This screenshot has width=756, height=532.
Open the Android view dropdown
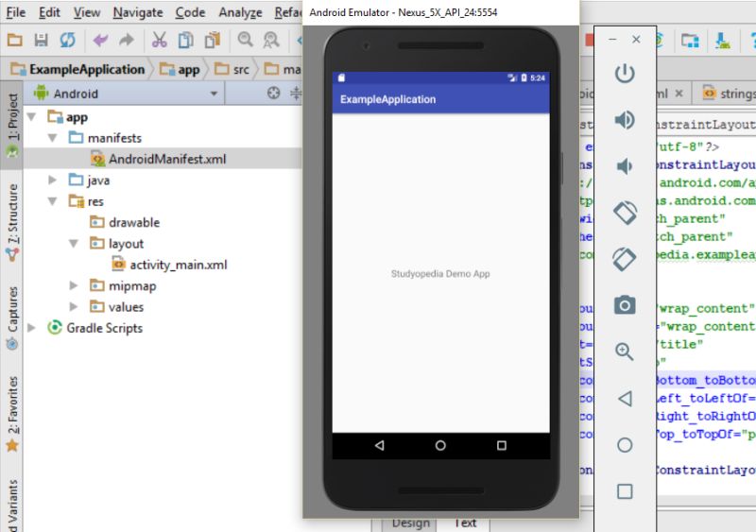click(x=215, y=94)
